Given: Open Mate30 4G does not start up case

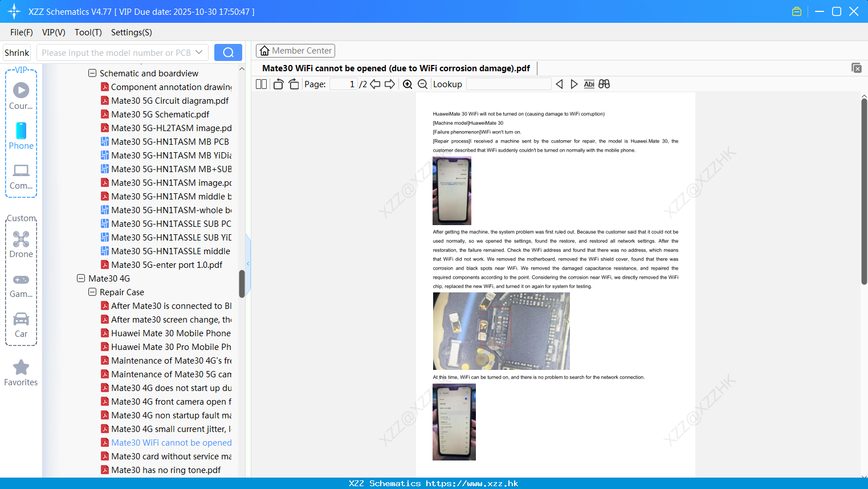Looking at the screenshot, I should pos(166,388).
